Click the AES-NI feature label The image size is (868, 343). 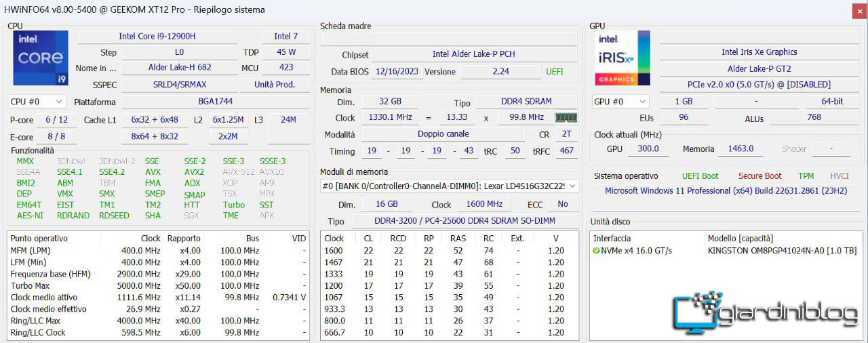click(30, 216)
